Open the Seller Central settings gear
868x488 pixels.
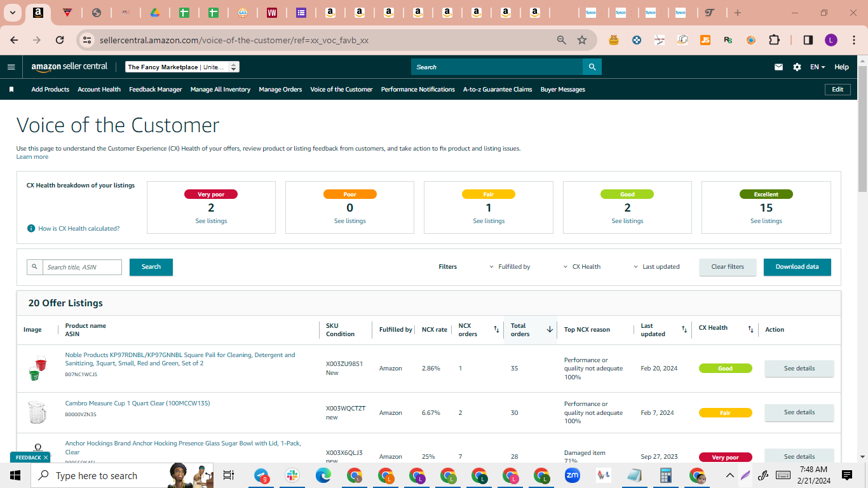797,67
